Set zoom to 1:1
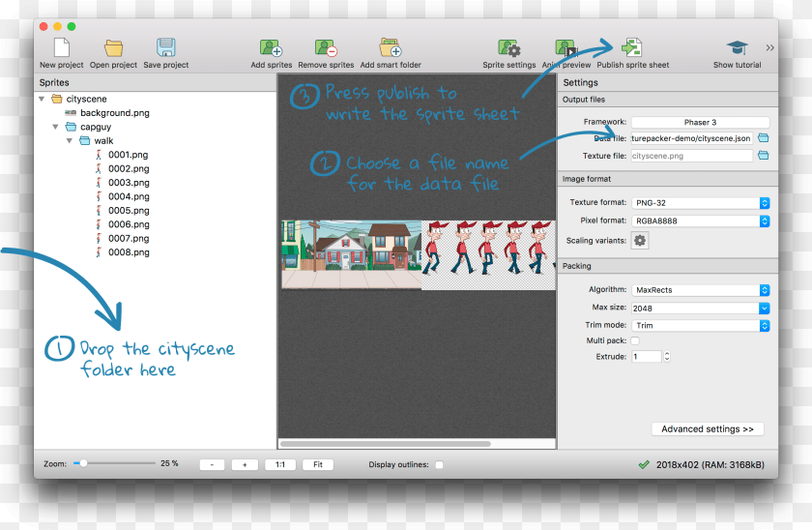This screenshot has width=812, height=530. [x=280, y=465]
